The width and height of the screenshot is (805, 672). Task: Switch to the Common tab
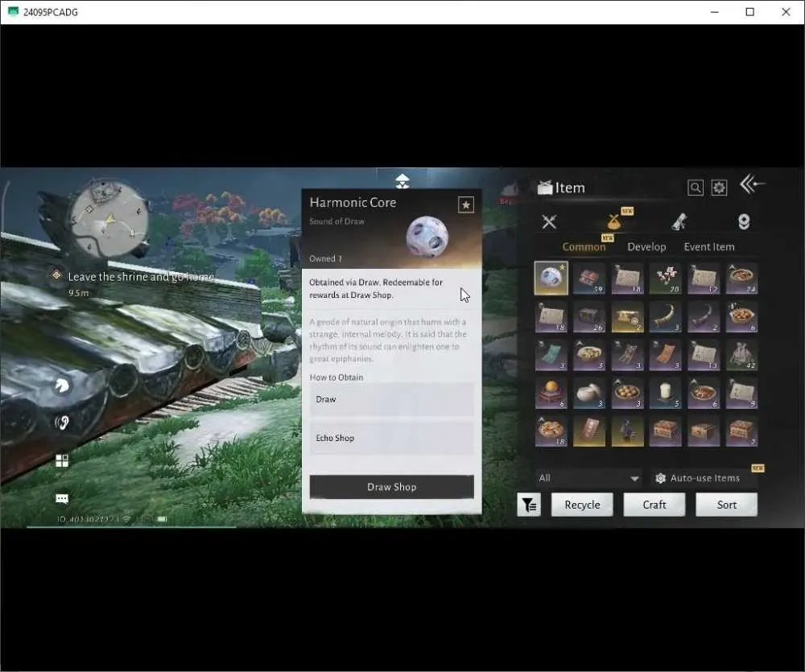(x=584, y=247)
